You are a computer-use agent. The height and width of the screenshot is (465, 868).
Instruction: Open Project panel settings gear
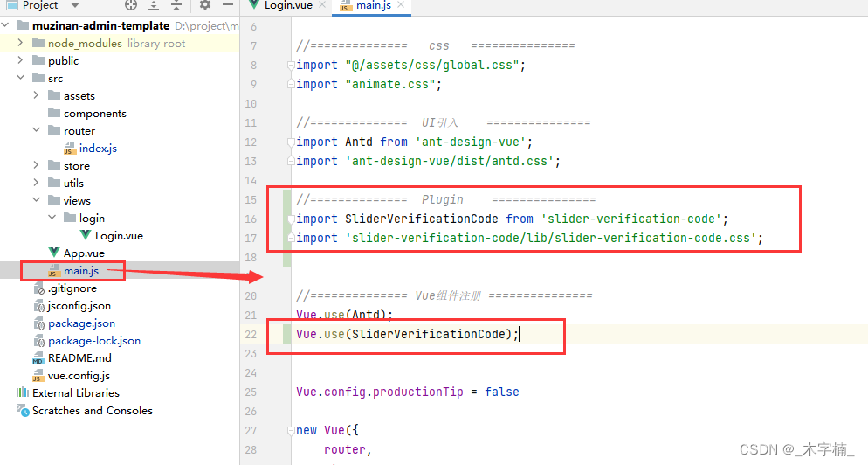point(205,5)
